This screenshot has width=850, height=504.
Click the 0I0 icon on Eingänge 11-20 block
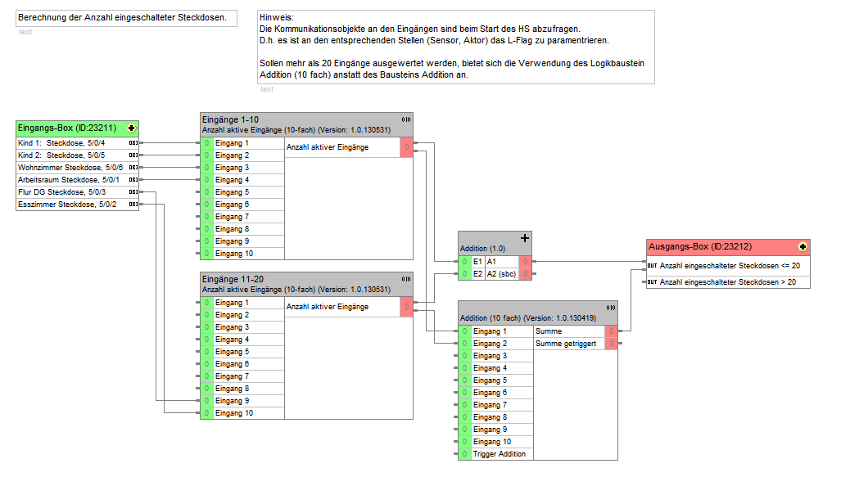(x=406, y=279)
